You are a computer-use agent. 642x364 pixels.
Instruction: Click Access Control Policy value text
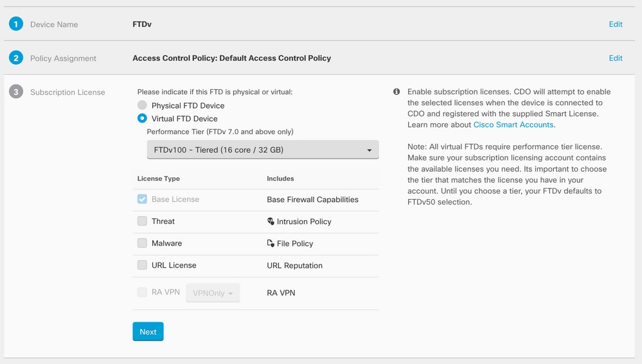[x=232, y=58]
